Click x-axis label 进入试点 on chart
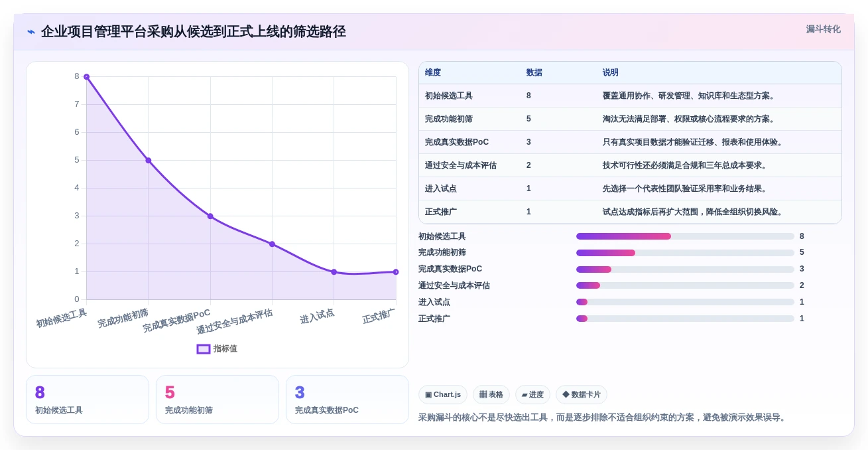 tap(317, 317)
